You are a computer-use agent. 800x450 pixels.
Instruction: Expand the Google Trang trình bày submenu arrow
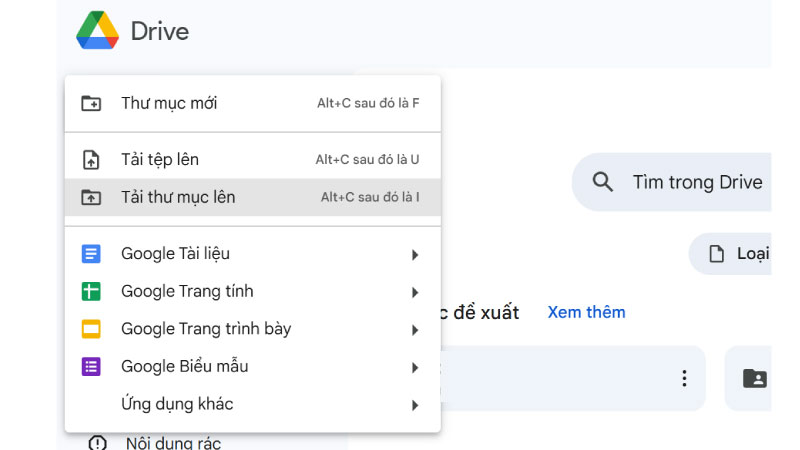(x=415, y=330)
